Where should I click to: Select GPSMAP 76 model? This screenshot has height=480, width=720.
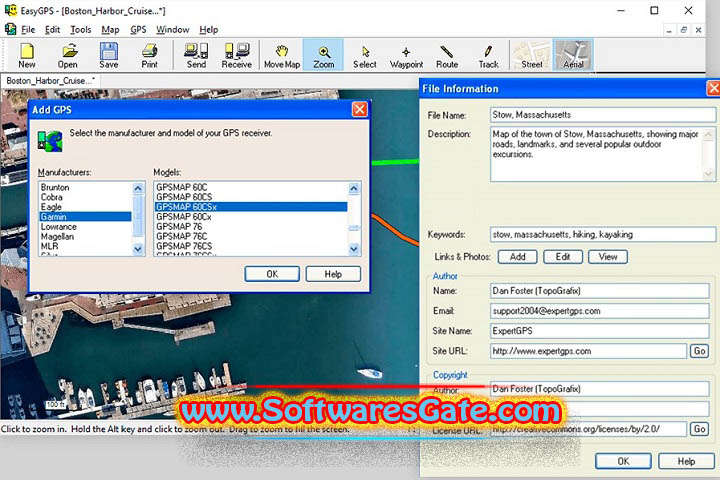(251, 226)
